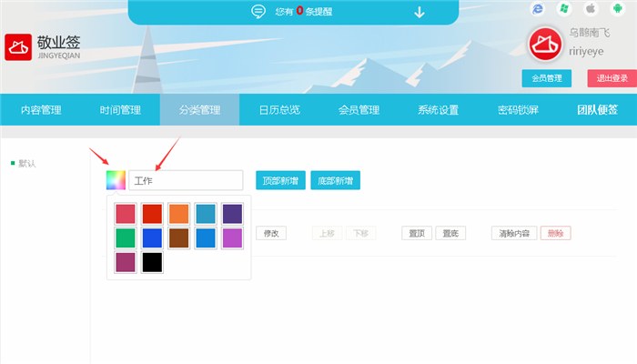Pick the sky blue color swatch

click(x=206, y=238)
